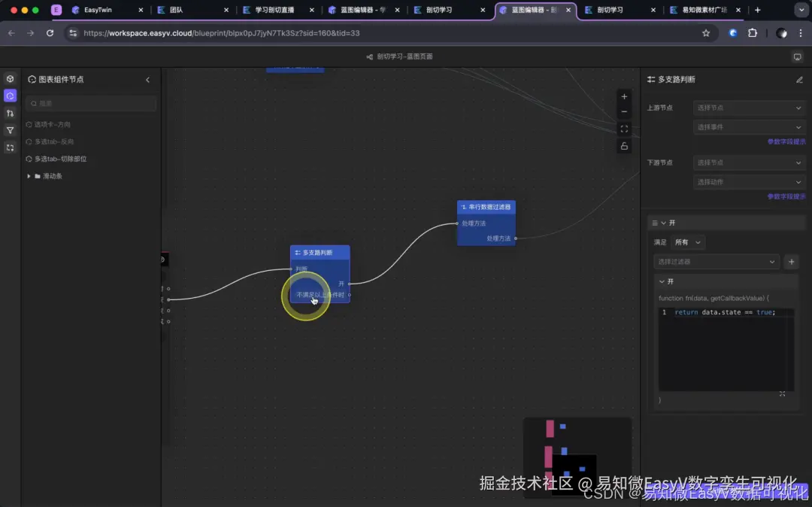Screen dimensions: 812x507
Task: Click the edit pencil icon next to 多支路判断
Action: [798, 79]
